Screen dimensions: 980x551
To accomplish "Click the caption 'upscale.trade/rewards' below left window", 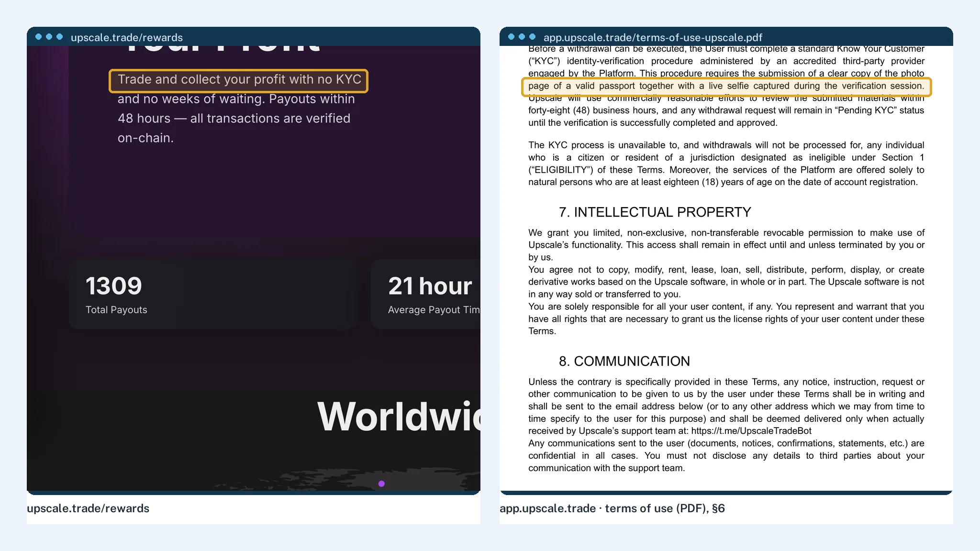I will click(x=88, y=508).
